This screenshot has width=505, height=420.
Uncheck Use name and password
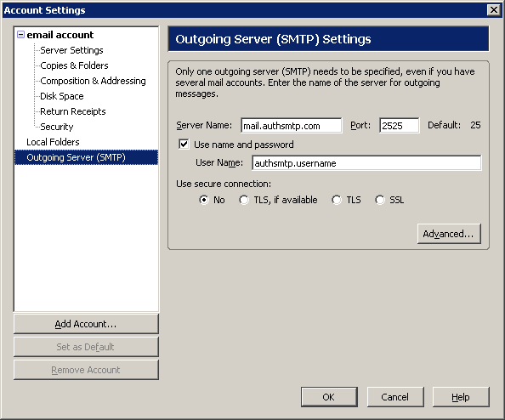click(184, 144)
